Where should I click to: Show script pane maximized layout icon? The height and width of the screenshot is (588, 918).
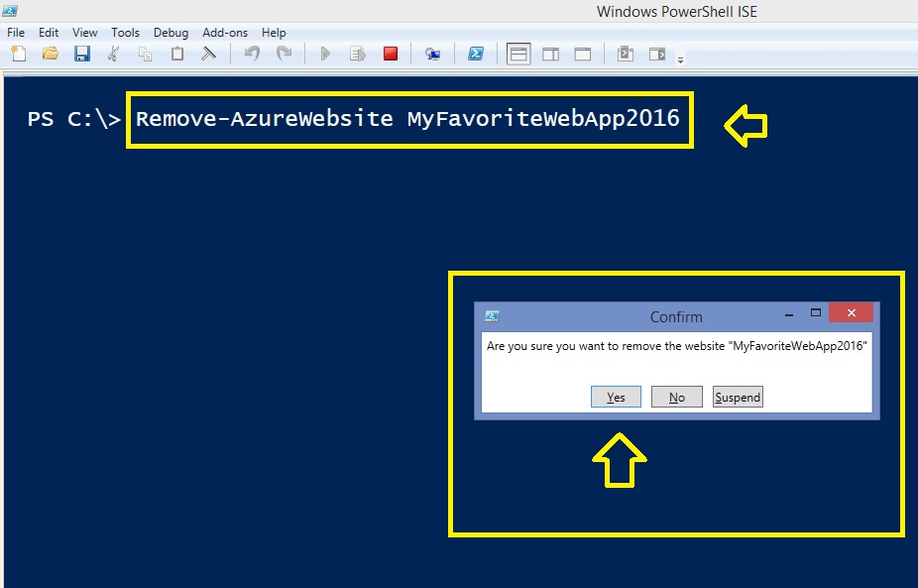point(583,54)
